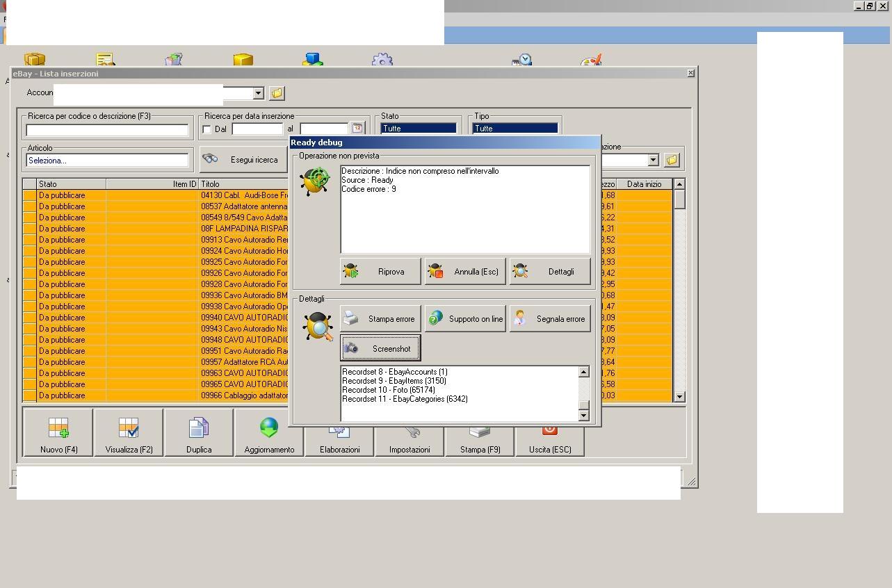Click the folder icon at the far right of the filters
This screenshot has height=588, width=892.
[x=672, y=160]
